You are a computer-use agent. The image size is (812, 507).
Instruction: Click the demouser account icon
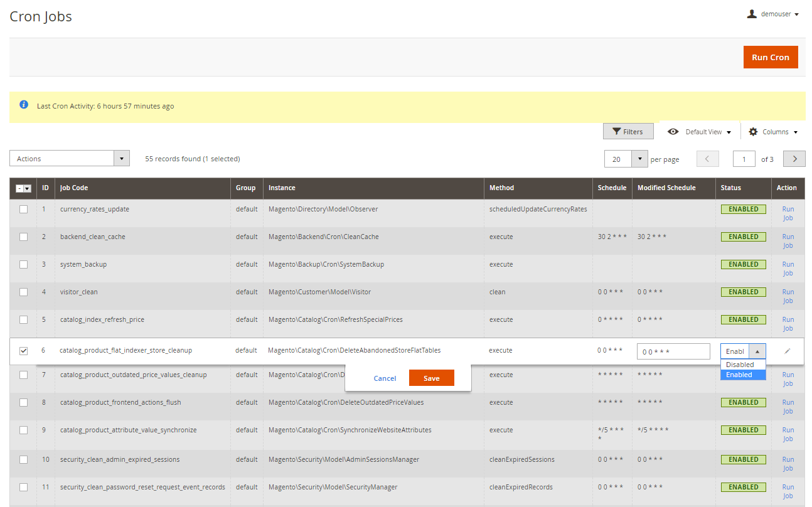tap(752, 14)
